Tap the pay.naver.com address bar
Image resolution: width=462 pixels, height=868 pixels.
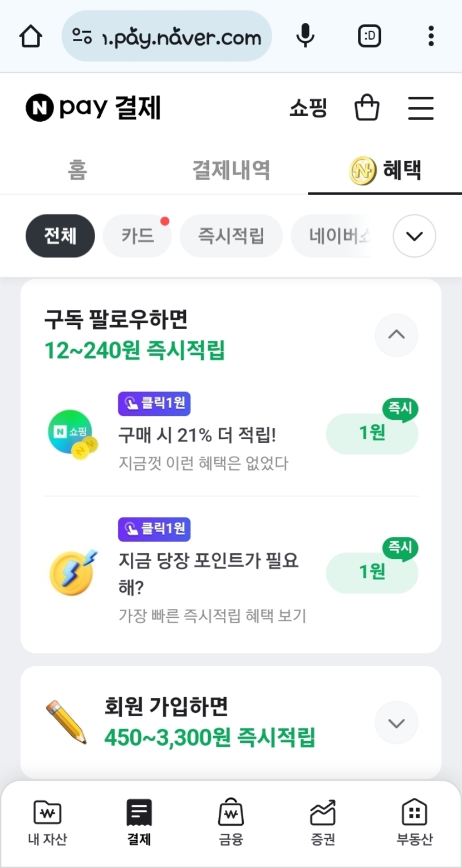click(x=167, y=37)
